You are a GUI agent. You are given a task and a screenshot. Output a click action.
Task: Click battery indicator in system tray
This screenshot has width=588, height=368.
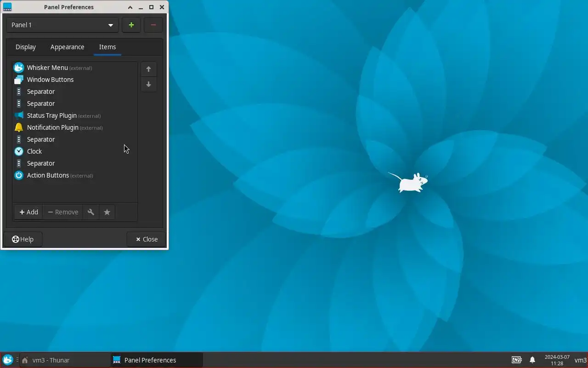tap(517, 360)
